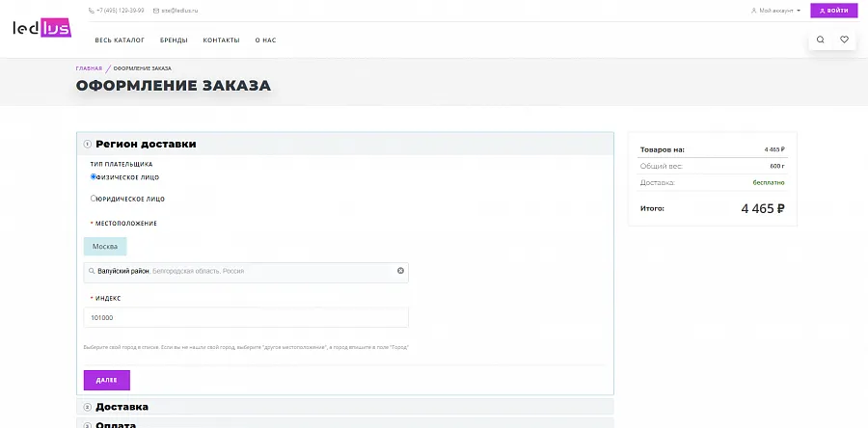868x428 pixels.
Task: Expand the Доставка section
Action: pyautogui.click(x=345, y=407)
